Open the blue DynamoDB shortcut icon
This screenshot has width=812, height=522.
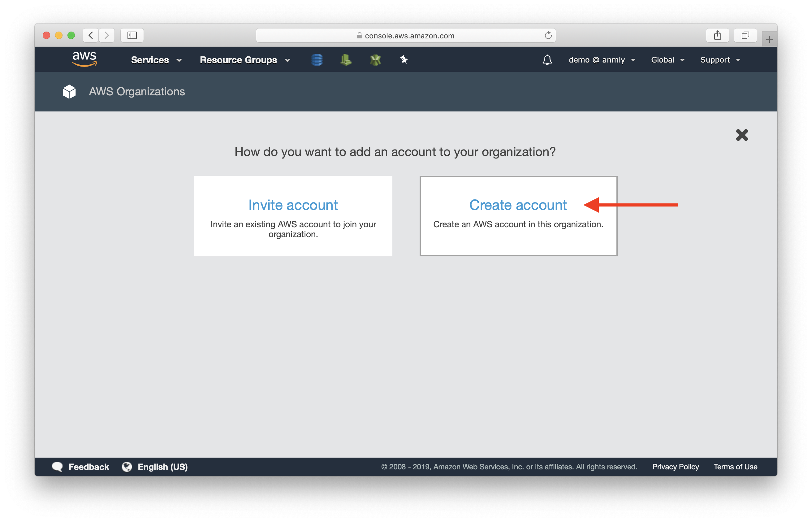coord(317,60)
